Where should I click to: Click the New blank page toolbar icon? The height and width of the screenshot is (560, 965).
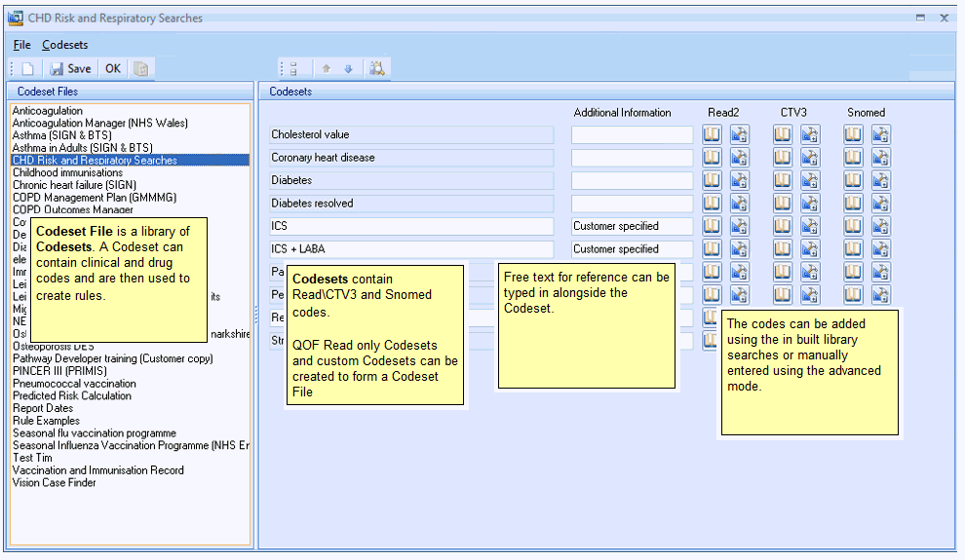[28, 68]
